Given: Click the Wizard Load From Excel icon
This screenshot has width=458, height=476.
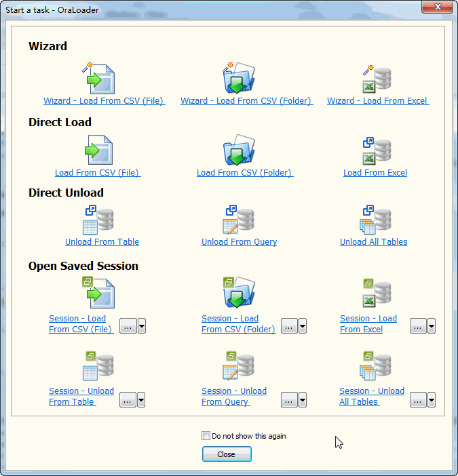Looking at the screenshot, I should click(377, 79).
